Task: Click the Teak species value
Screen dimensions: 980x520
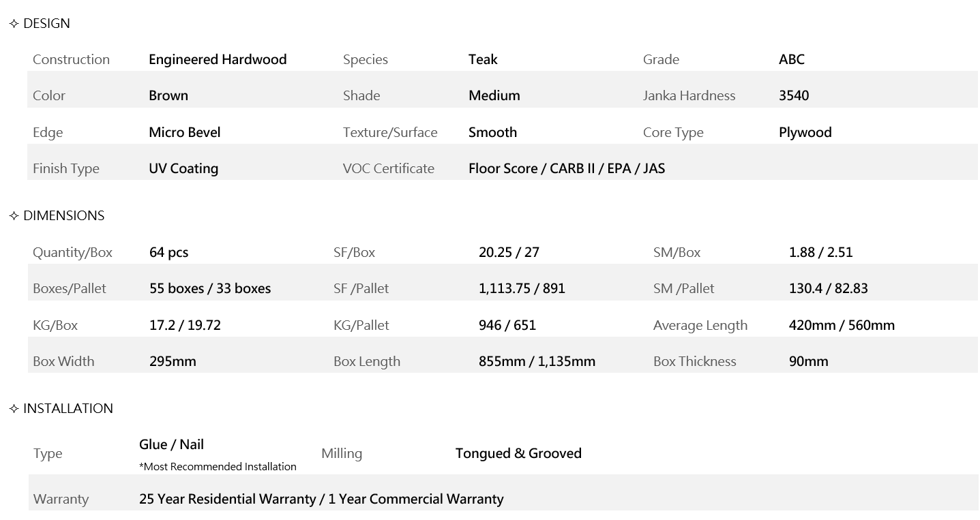Action: click(483, 59)
